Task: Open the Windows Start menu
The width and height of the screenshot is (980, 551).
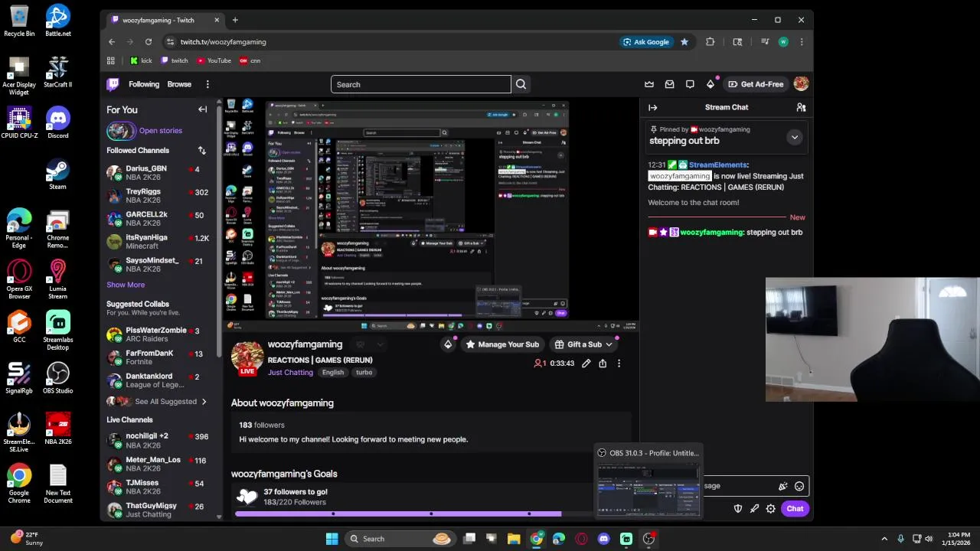Action: 332,539
